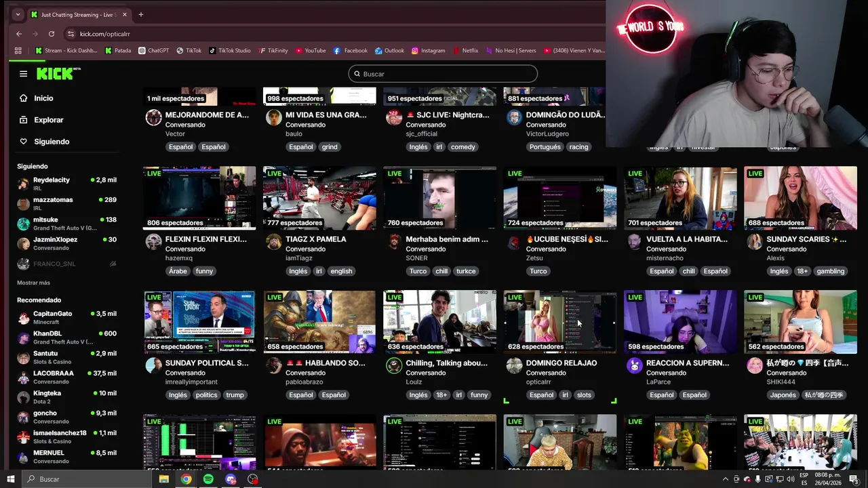The image size is (868, 488).
Task: Open the TikTok Studio bookmark
Action: [x=230, y=51]
